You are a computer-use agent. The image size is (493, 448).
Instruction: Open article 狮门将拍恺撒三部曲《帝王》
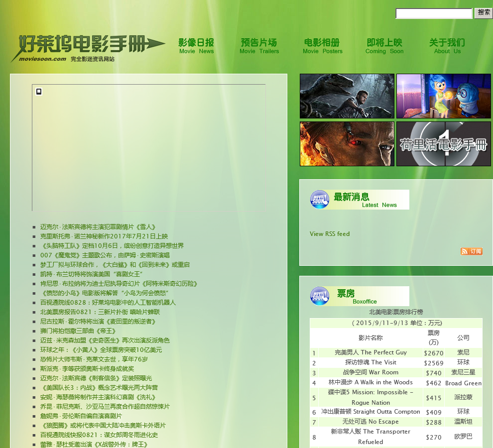coord(78,331)
